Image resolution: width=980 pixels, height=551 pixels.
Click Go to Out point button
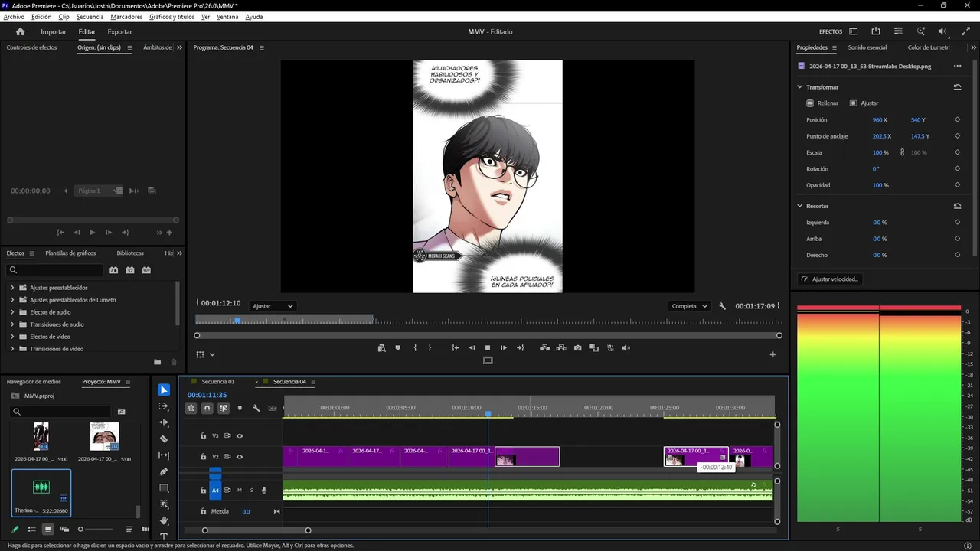click(521, 347)
